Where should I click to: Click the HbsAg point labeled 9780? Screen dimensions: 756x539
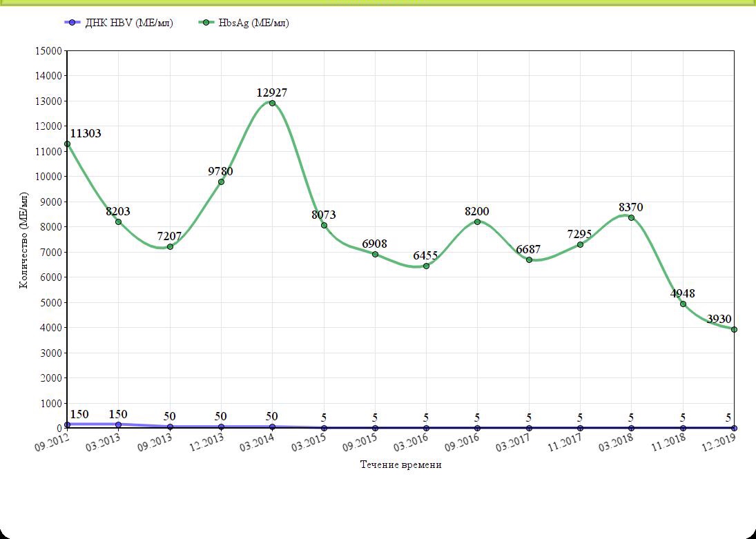pos(221,182)
